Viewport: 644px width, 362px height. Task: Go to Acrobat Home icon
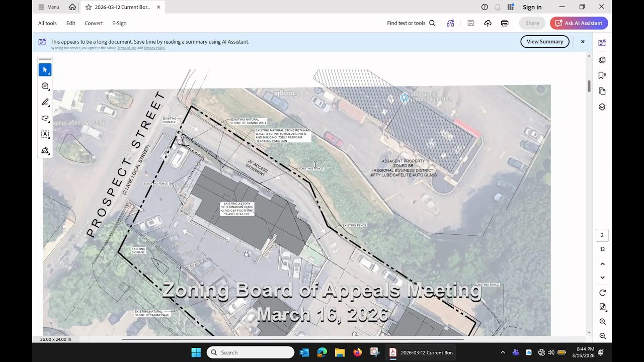tap(72, 7)
